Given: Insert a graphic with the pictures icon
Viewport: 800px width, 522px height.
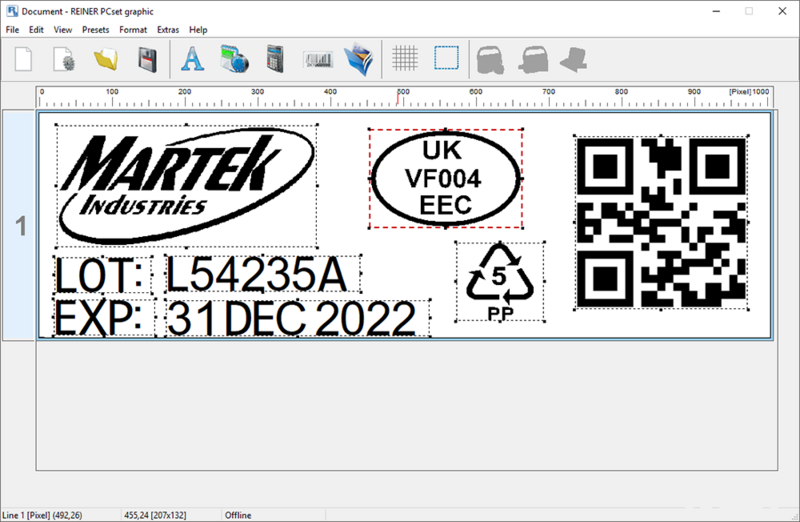Looking at the screenshot, I should coord(359,59).
